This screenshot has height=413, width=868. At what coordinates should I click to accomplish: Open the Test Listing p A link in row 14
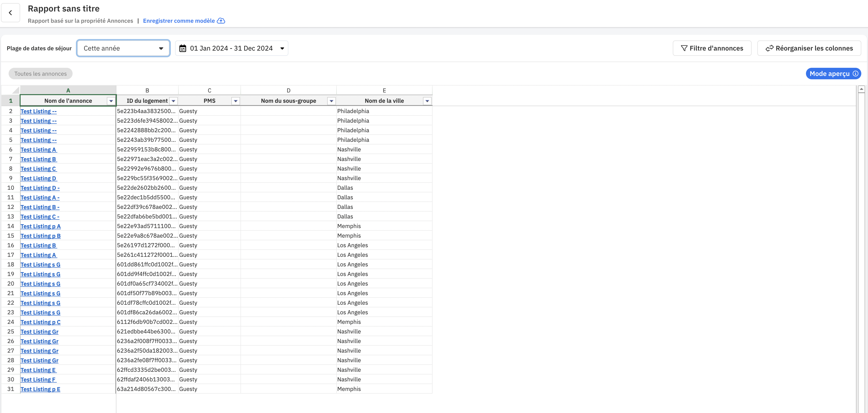(40, 226)
